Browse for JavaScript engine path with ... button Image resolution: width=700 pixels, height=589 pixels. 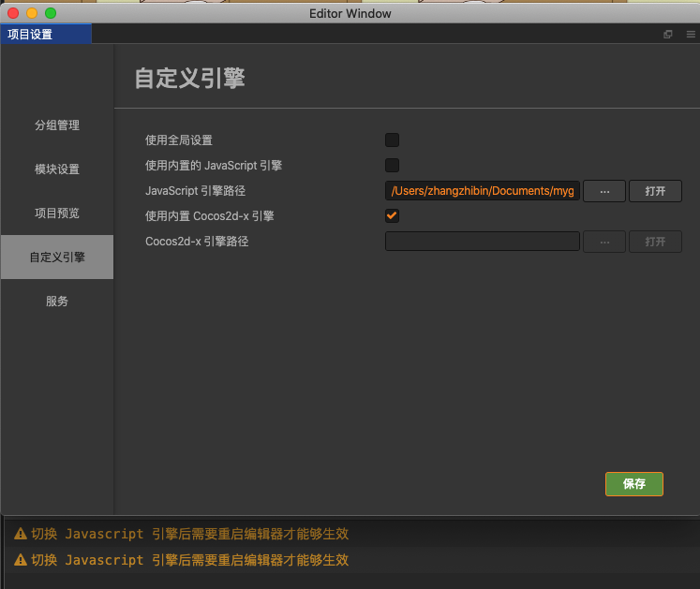click(x=604, y=191)
